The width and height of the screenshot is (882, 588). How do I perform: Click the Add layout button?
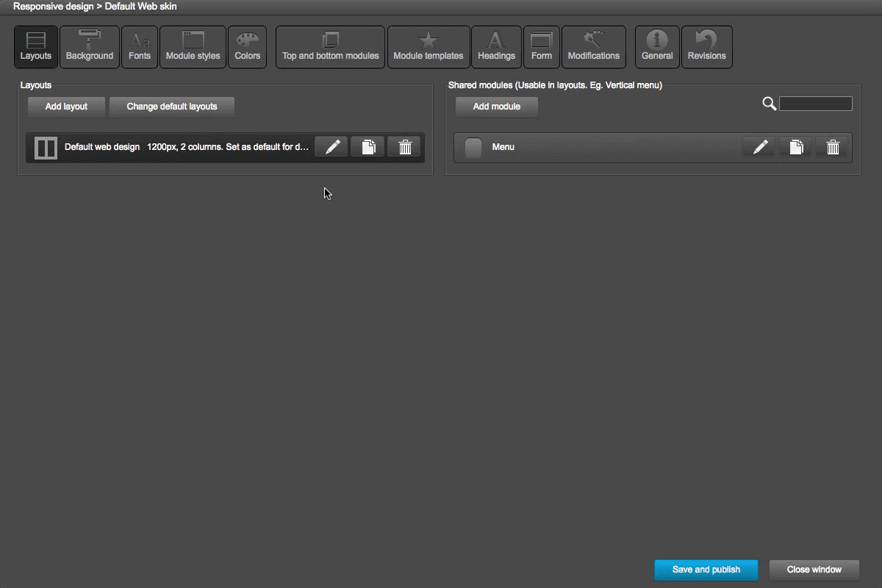click(x=66, y=107)
